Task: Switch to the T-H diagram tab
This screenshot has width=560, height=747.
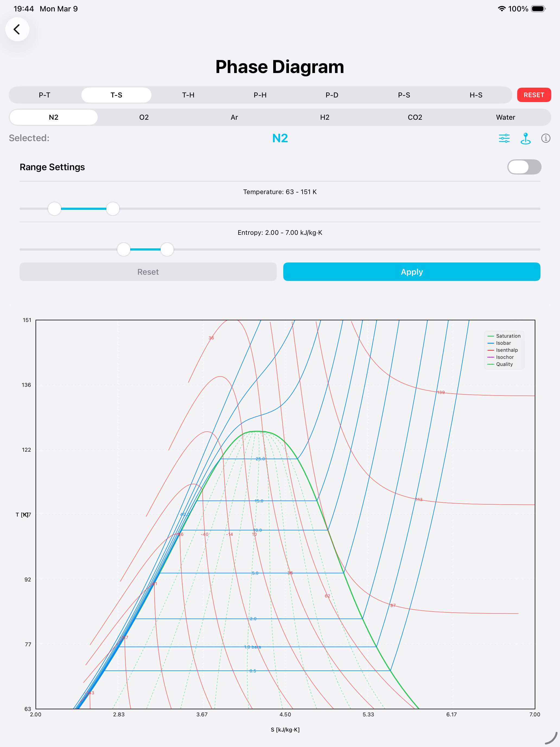Action: tap(188, 95)
